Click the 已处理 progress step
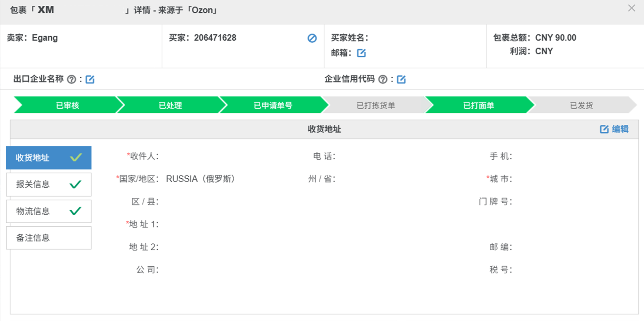This screenshot has width=644, height=321. tap(170, 105)
